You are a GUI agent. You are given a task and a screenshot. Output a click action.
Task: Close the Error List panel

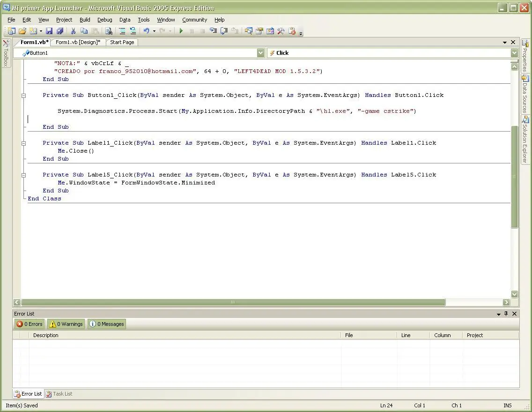[x=514, y=314]
